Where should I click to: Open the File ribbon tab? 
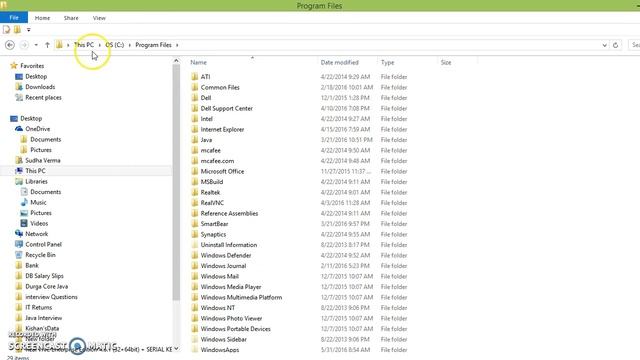coord(14,18)
